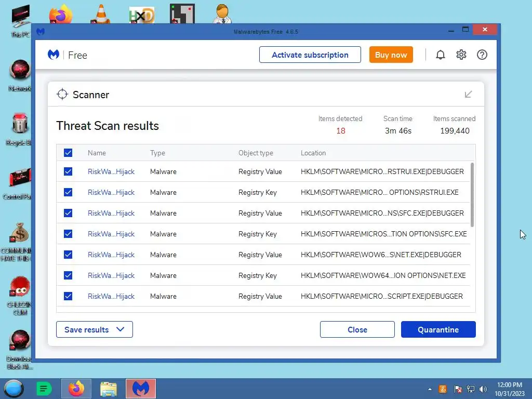The width and height of the screenshot is (532, 399).
Task: Sort results by Name column
Action: [x=97, y=153]
